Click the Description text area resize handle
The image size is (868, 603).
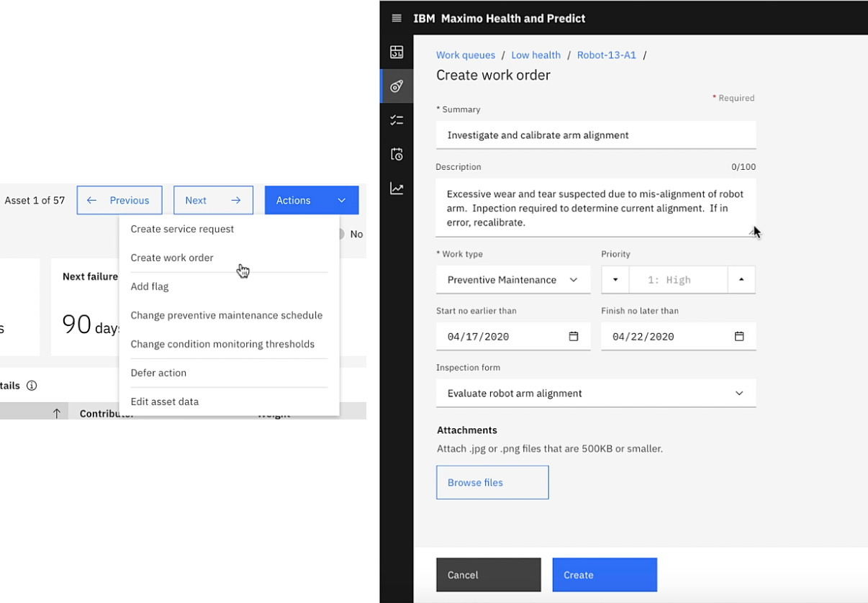tap(752, 232)
